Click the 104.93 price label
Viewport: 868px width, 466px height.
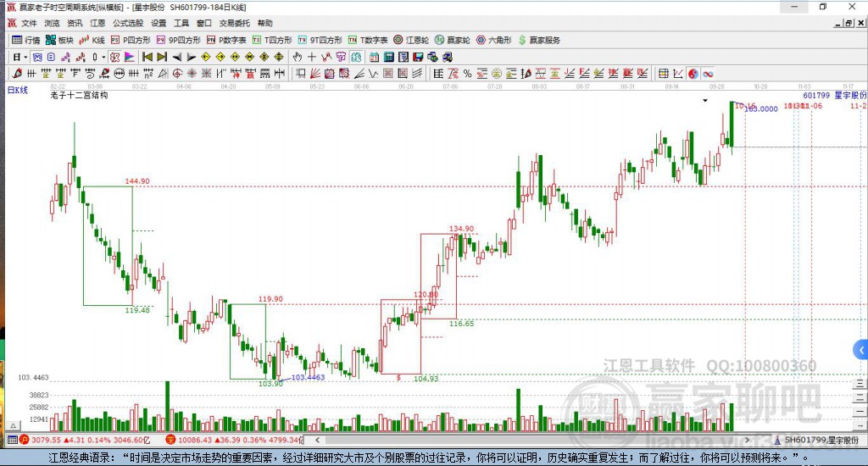[426, 379]
